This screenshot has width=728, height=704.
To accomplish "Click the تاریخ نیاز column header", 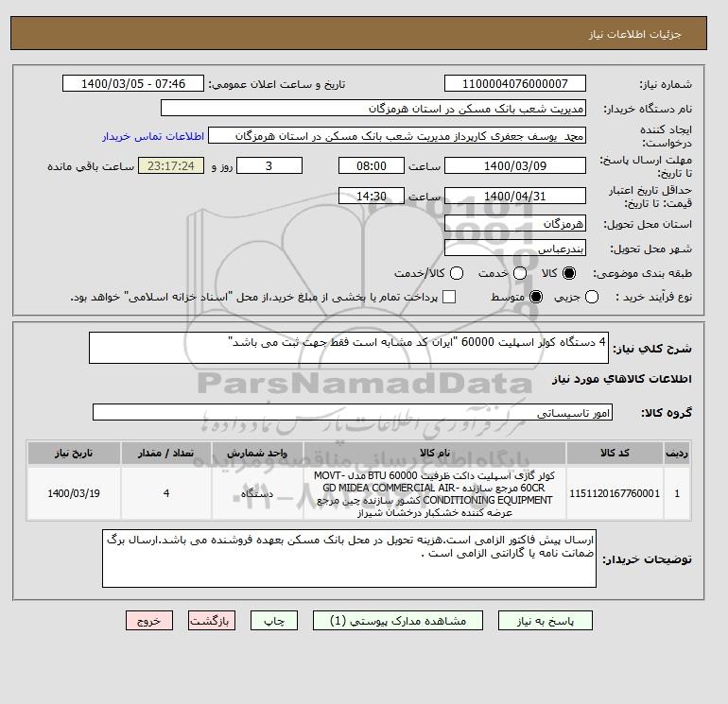I will [x=74, y=453].
